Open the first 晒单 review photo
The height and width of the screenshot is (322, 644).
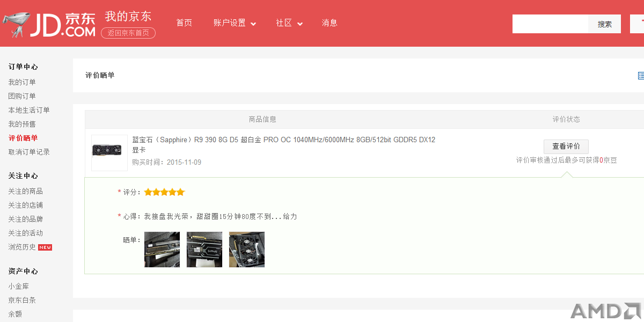click(162, 250)
